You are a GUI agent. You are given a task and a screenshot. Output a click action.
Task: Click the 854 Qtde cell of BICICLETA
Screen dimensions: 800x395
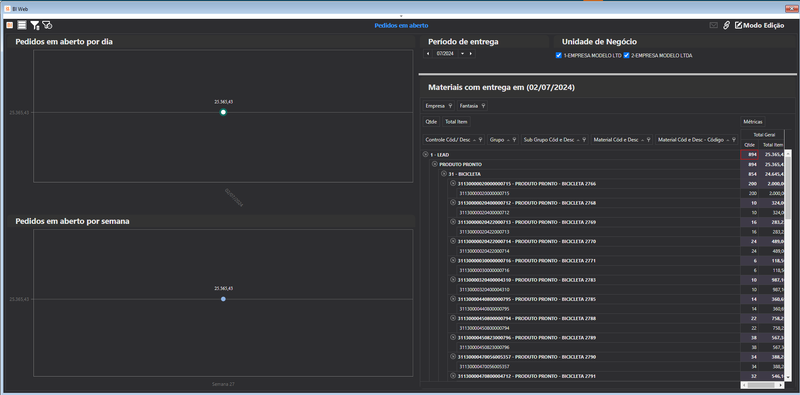(749, 174)
